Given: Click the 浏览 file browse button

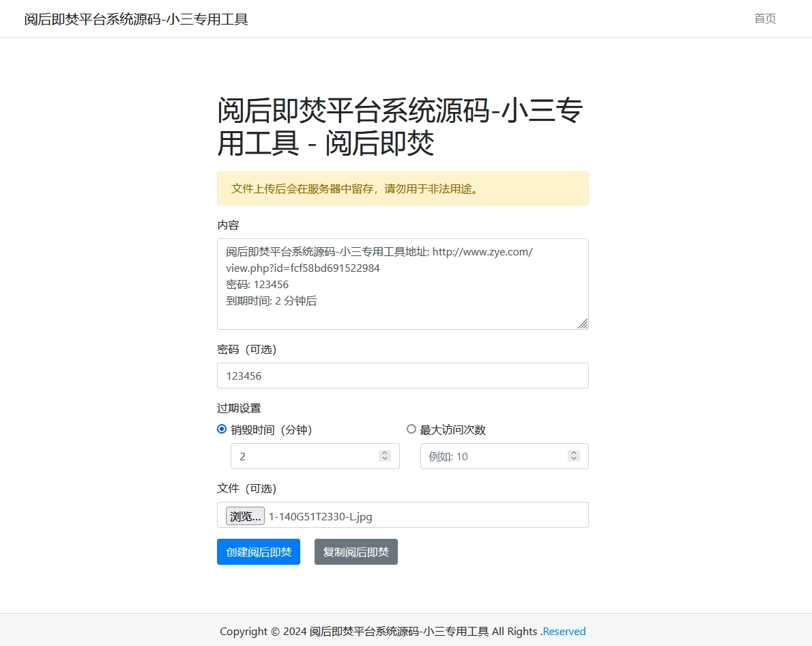Looking at the screenshot, I should pos(244,516).
